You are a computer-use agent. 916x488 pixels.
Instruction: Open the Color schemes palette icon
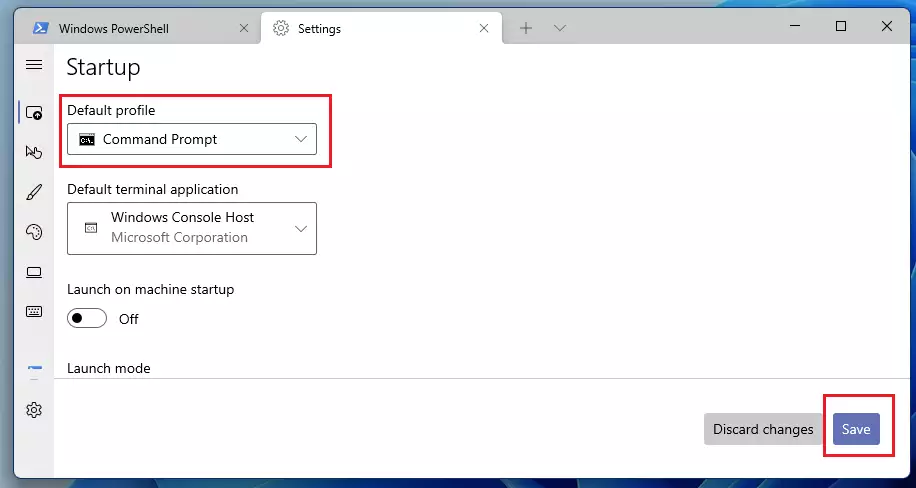(x=34, y=232)
